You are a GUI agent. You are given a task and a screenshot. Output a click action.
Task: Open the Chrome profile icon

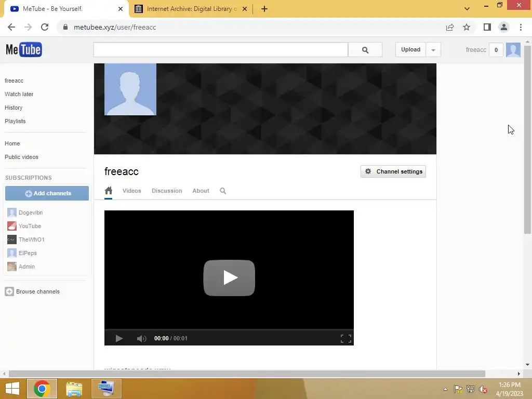(x=504, y=27)
